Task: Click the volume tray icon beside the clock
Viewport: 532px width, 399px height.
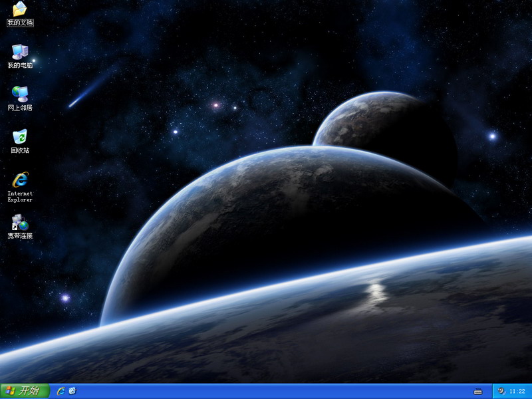Action: tap(501, 391)
